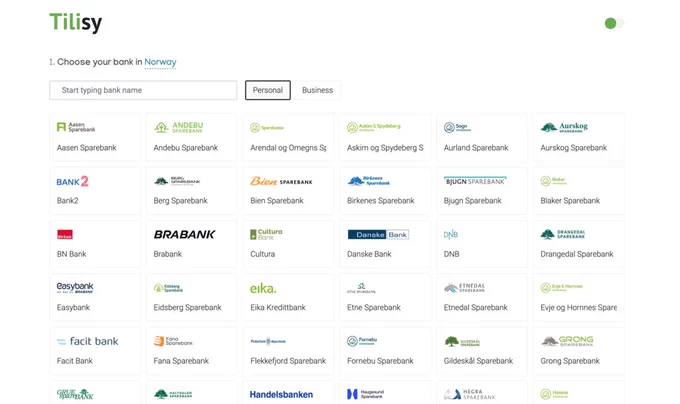Click the Hegra Sparebank logo
Image resolution: width=680 pixels, height=404 pixels.
click(470, 394)
